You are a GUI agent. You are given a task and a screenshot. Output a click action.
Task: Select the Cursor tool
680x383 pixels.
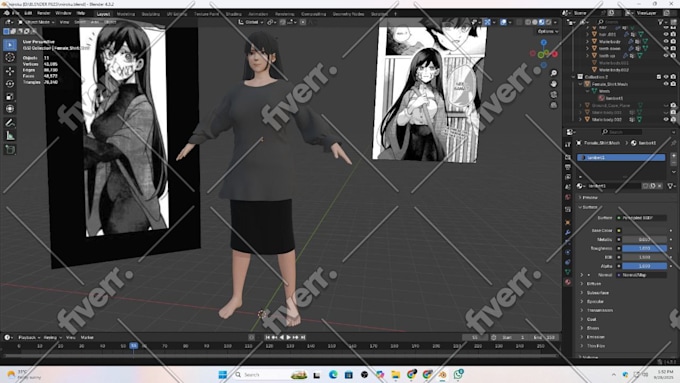pos(10,57)
